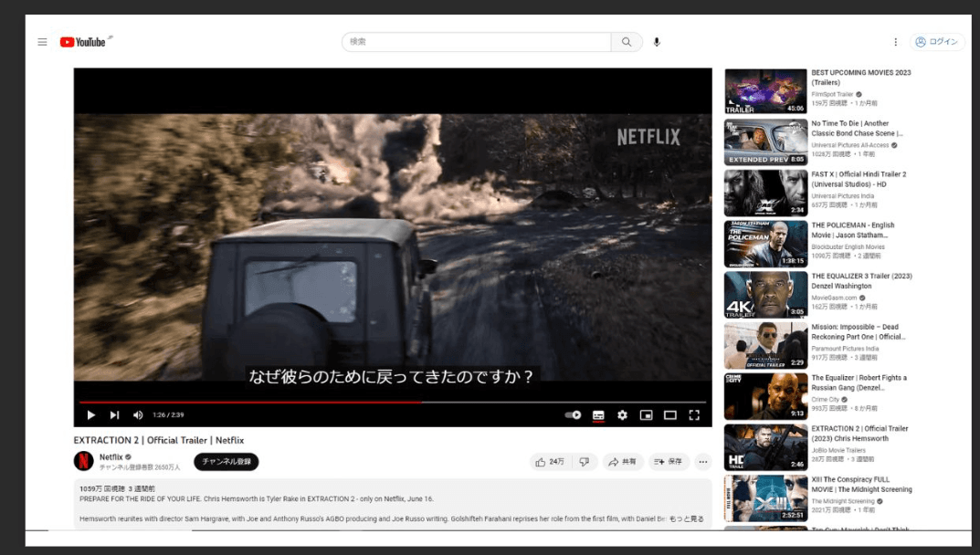Open player settings gear
This screenshot has width=980, height=555.
(x=623, y=415)
